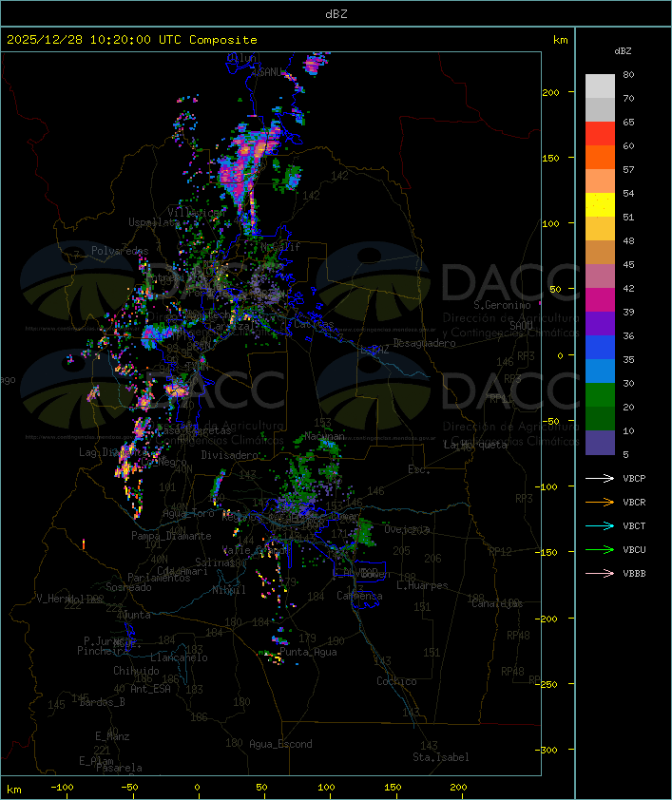The width and height of the screenshot is (672, 800).
Task: Click the Divisadero map label
Action: click(x=229, y=454)
